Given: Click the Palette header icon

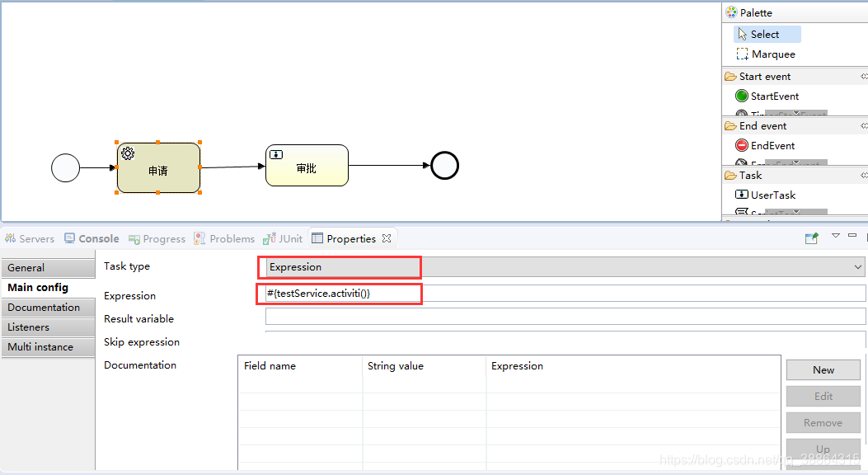Looking at the screenshot, I should 731,12.
